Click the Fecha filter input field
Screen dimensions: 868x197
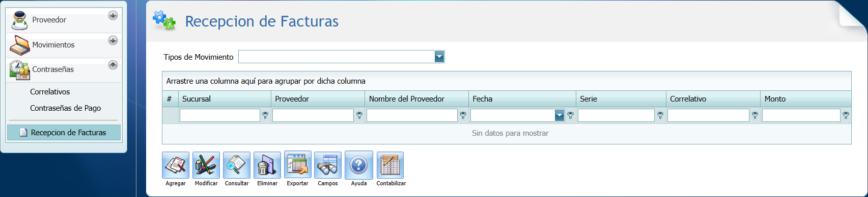[x=513, y=116]
